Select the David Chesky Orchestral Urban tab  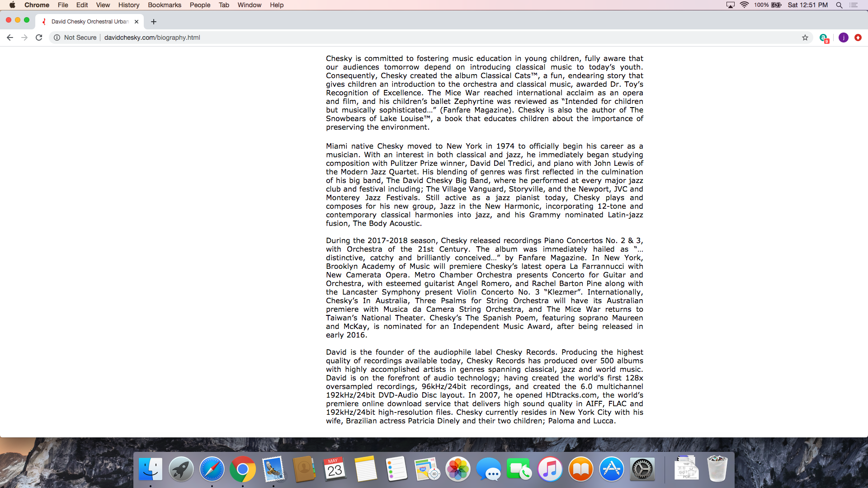90,22
